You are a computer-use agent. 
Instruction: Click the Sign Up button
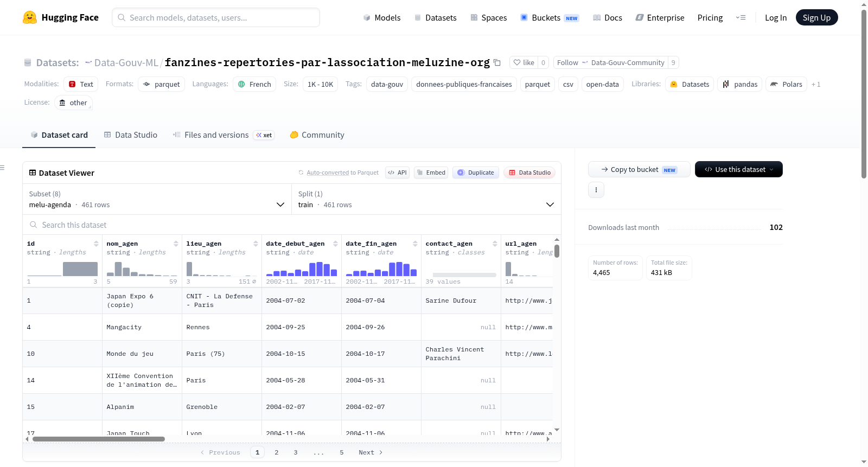point(816,17)
